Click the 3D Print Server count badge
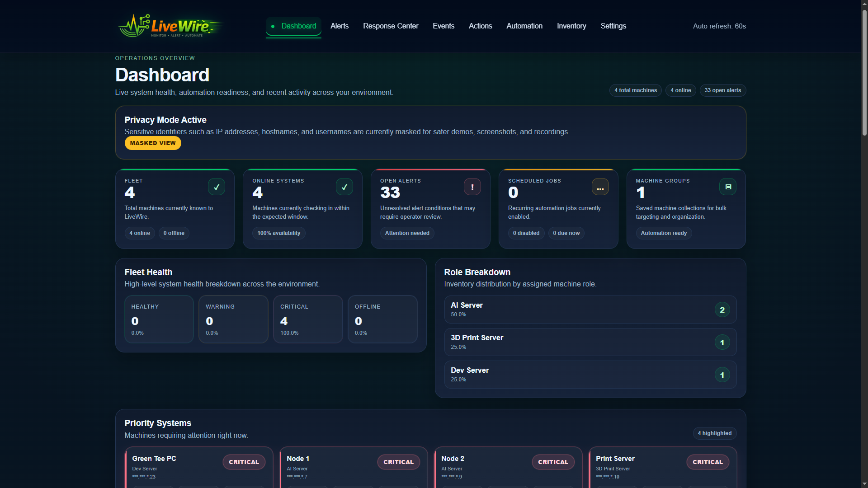 [722, 343]
